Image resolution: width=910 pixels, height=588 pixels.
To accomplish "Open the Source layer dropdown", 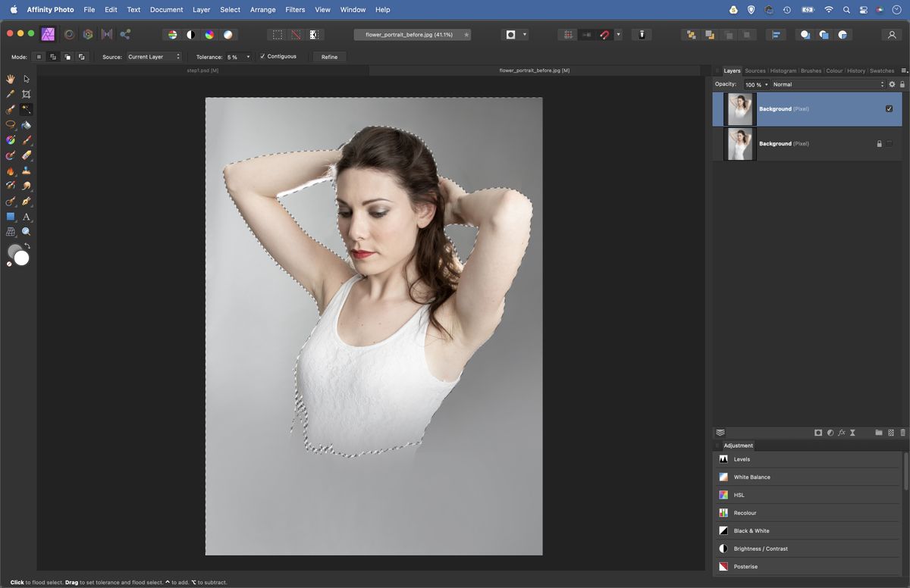I will pyautogui.click(x=155, y=56).
